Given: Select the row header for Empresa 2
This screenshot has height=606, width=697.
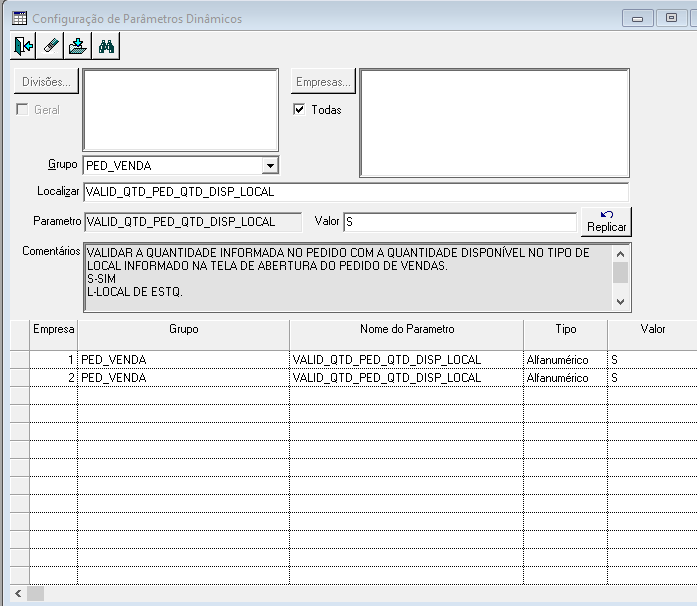Looking at the screenshot, I should click(x=20, y=377).
